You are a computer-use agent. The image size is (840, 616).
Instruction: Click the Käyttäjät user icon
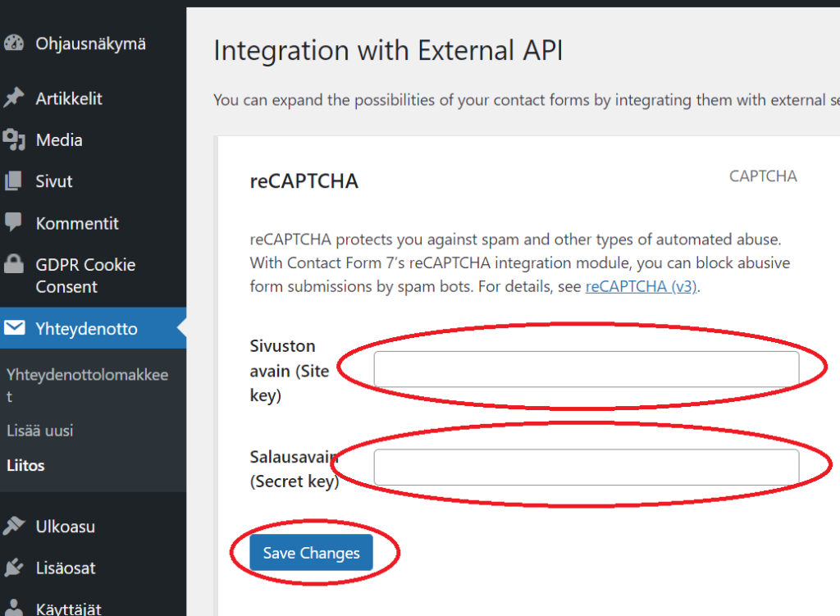14,608
